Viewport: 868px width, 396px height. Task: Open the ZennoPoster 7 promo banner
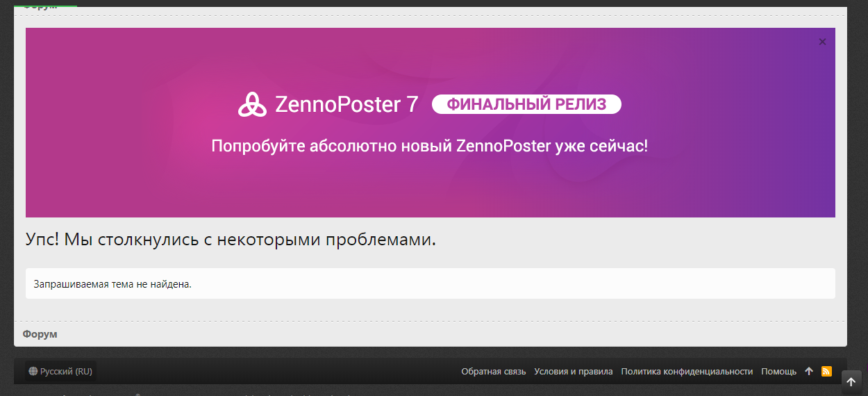(x=431, y=122)
